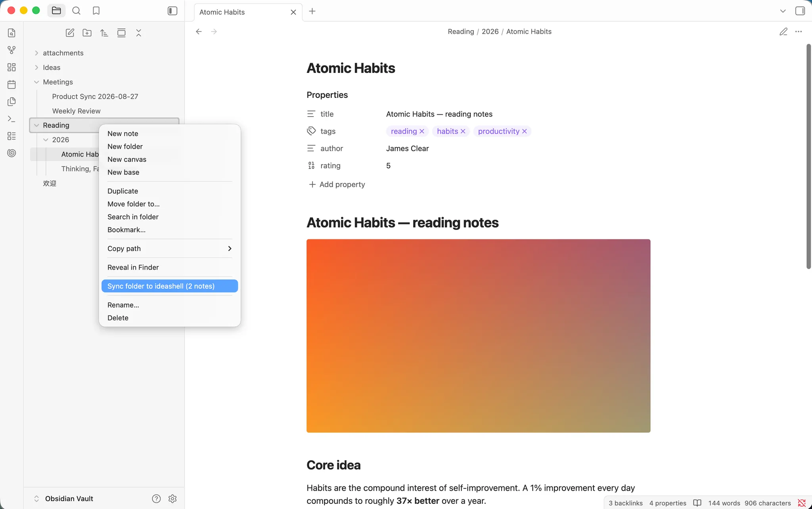Remove the productivity tag
Screen dimensions: 812x509
[x=524, y=131]
